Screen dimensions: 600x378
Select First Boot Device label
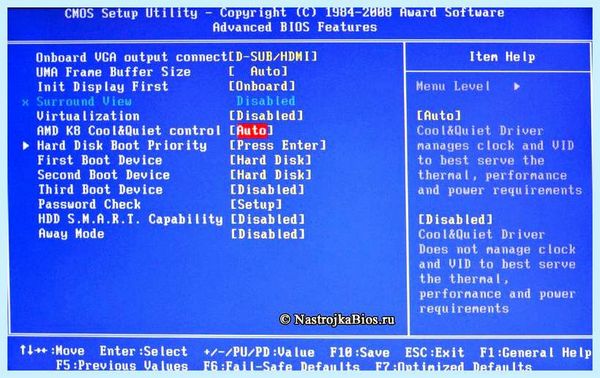pos(99,160)
